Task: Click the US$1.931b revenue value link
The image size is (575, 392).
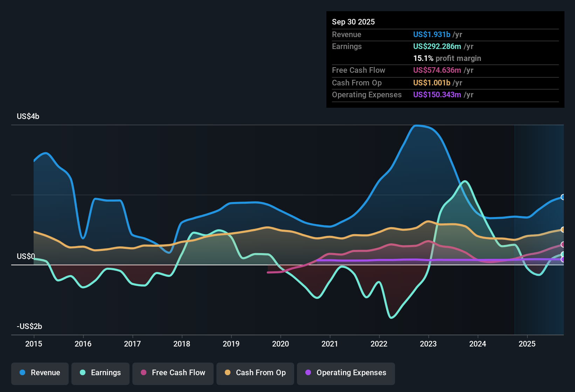Action: (x=431, y=34)
